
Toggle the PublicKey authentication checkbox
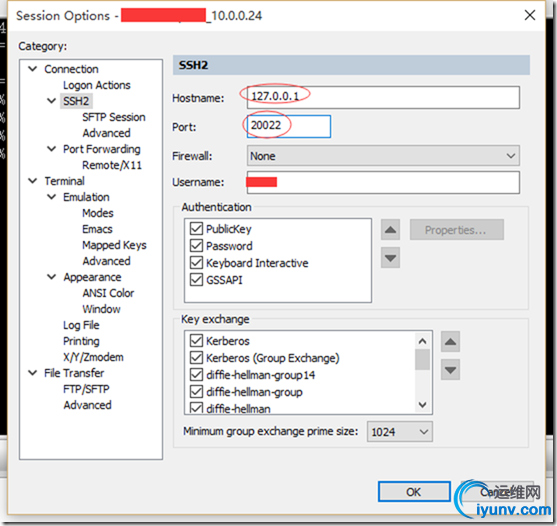[196, 229]
